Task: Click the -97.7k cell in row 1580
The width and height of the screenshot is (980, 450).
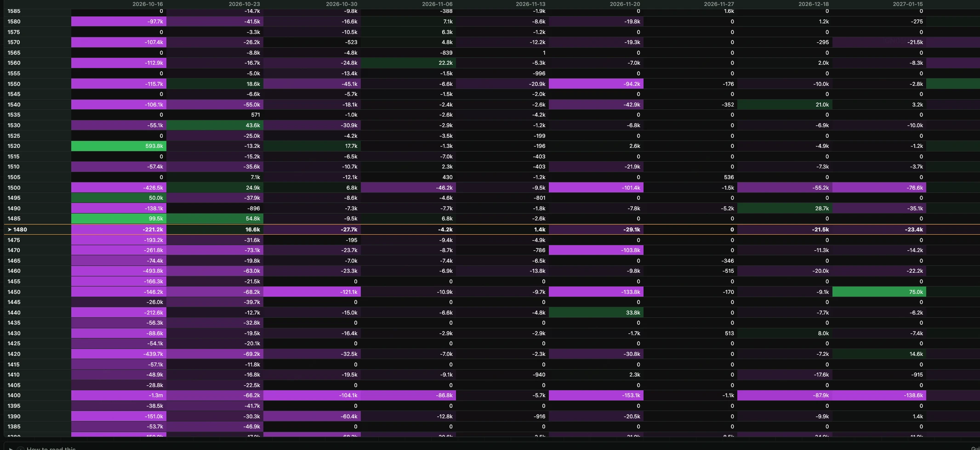Action: pos(119,22)
